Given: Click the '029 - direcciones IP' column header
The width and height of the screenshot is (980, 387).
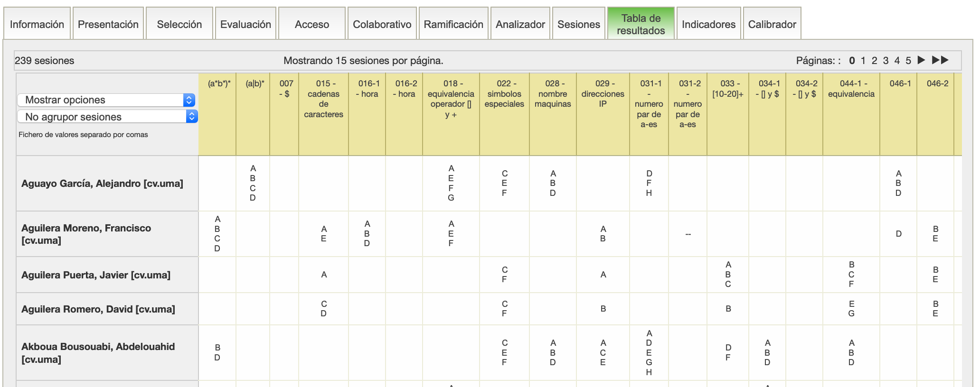Looking at the screenshot, I should pyautogui.click(x=603, y=93).
